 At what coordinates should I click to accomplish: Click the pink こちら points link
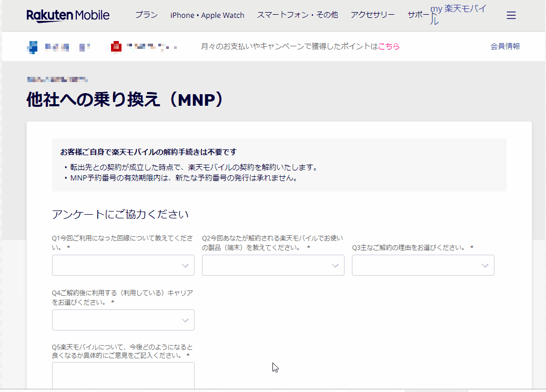tap(389, 46)
